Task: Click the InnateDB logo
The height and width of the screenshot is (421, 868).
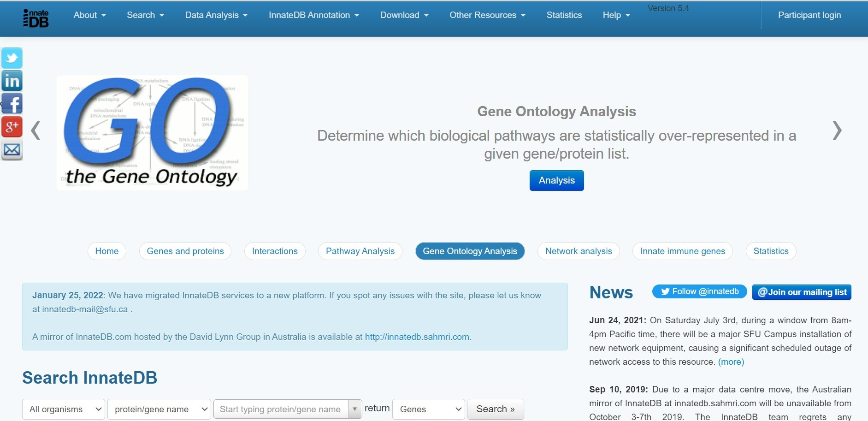Action: [x=36, y=18]
